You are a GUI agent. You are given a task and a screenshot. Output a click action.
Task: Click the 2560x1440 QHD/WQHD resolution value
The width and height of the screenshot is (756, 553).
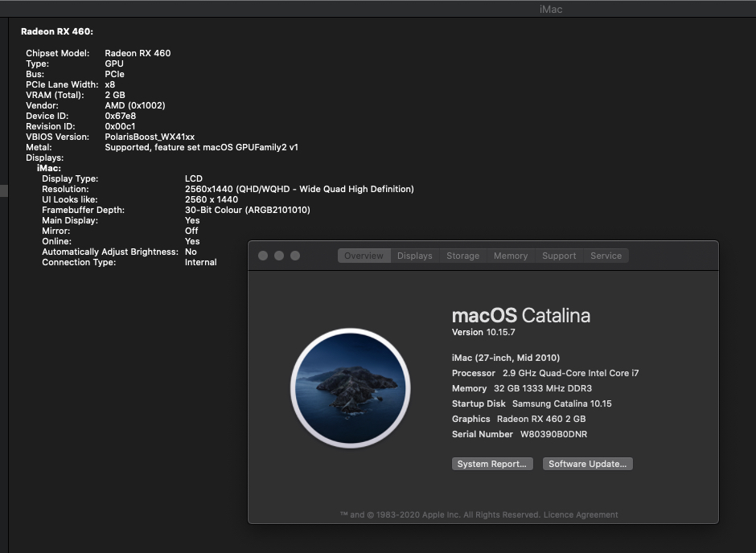coord(298,189)
